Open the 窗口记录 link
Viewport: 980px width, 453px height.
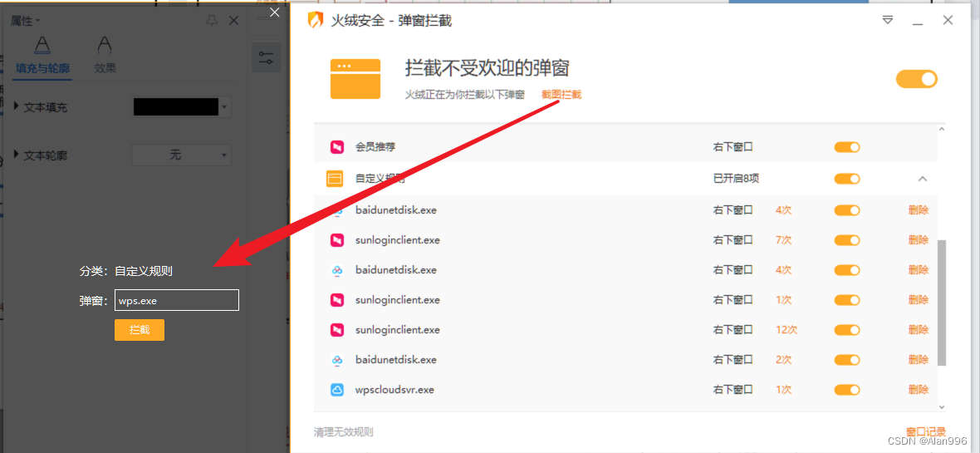click(x=926, y=431)
